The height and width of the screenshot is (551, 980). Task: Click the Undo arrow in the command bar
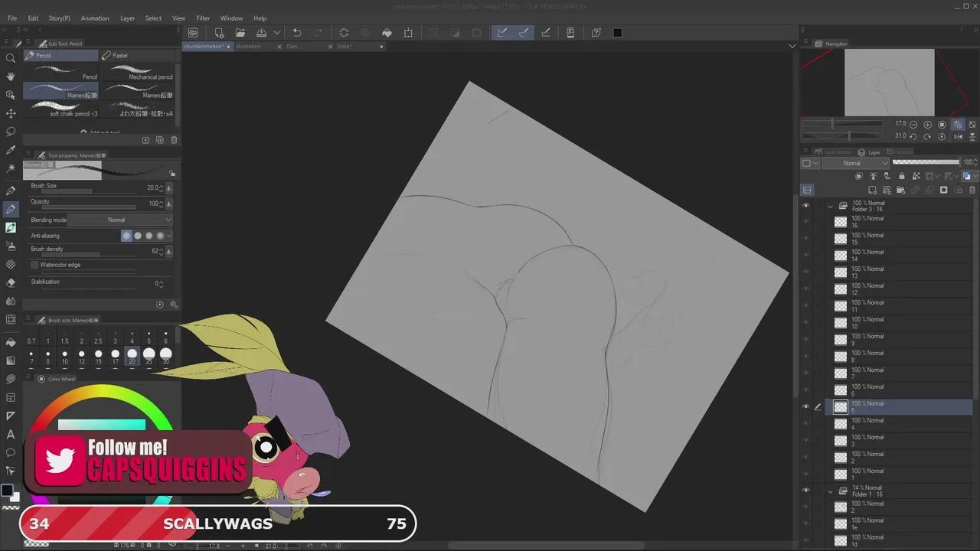(297, 33)
